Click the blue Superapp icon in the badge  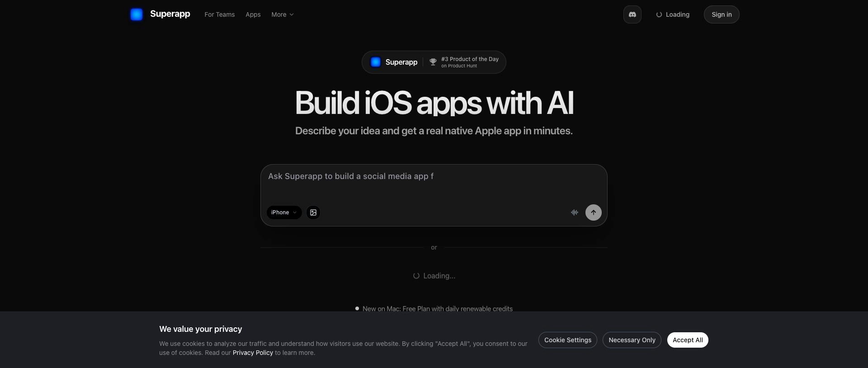[376, 62]
